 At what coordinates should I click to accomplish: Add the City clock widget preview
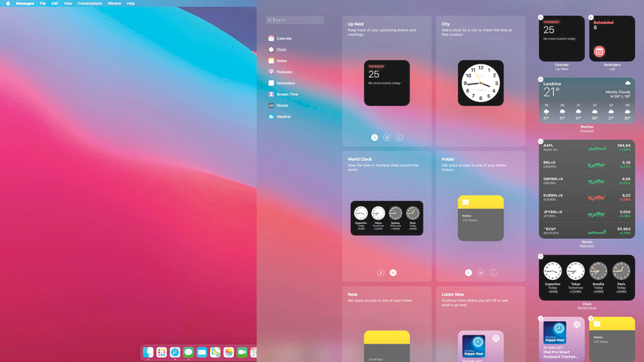coord(481,83)
